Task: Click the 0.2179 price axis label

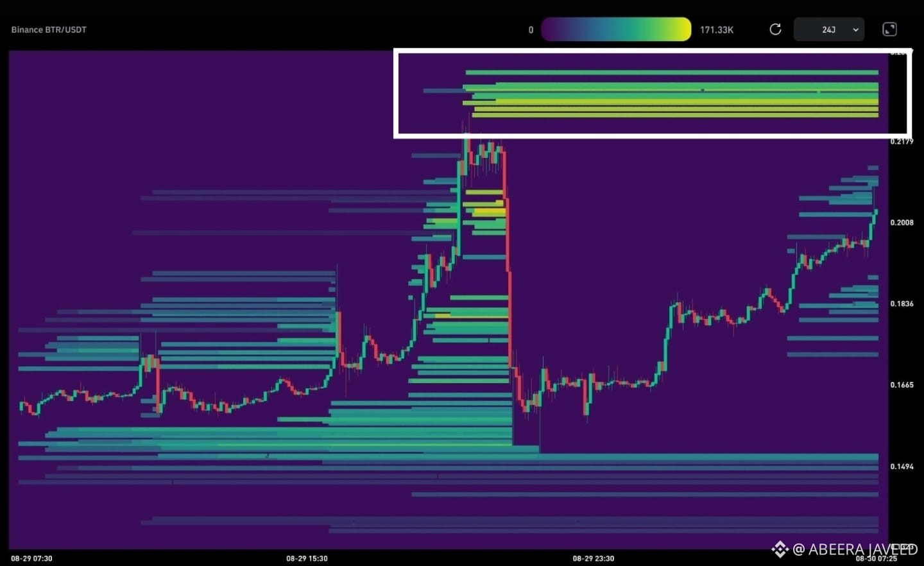Action: (902, 141)
